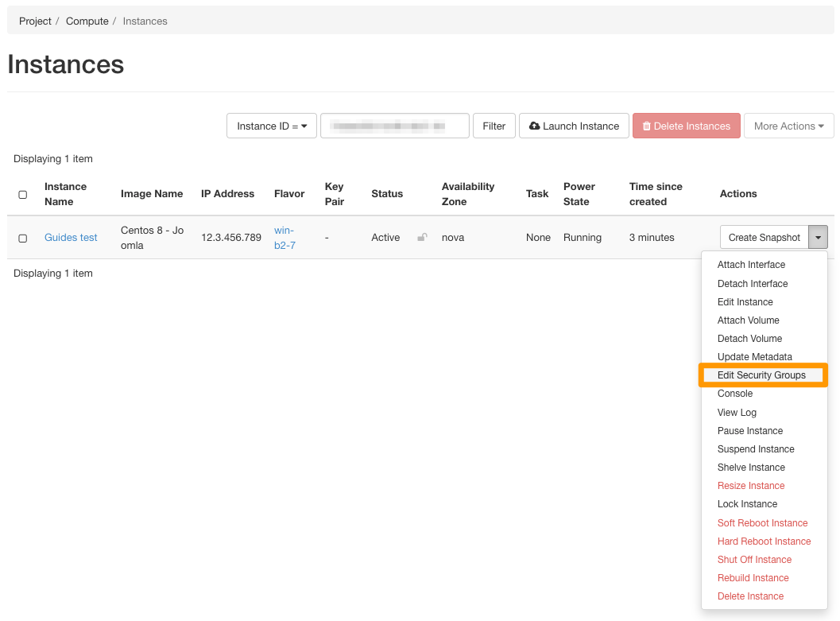
Task: Select Delete Instance at menu bottom
Action: [750, 596]
